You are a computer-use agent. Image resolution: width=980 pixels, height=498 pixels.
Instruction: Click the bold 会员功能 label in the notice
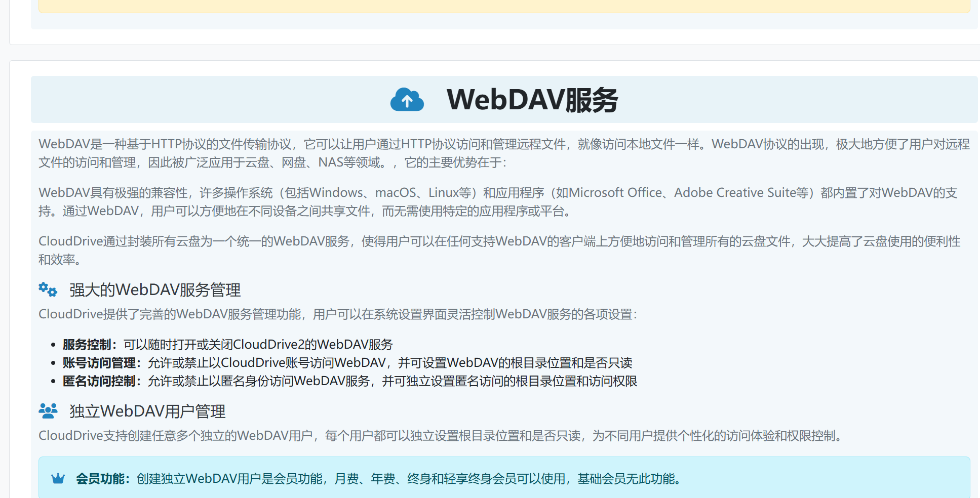tap(100, 479)
